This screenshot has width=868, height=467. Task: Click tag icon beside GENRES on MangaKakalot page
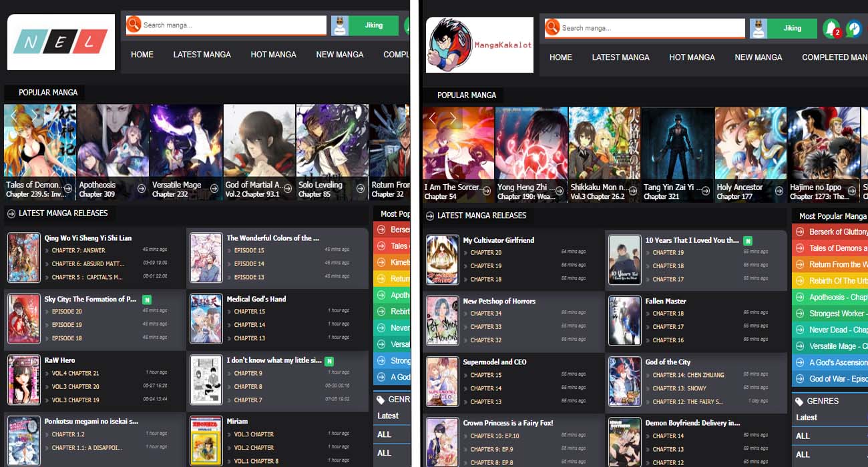[x=799, y=402]
